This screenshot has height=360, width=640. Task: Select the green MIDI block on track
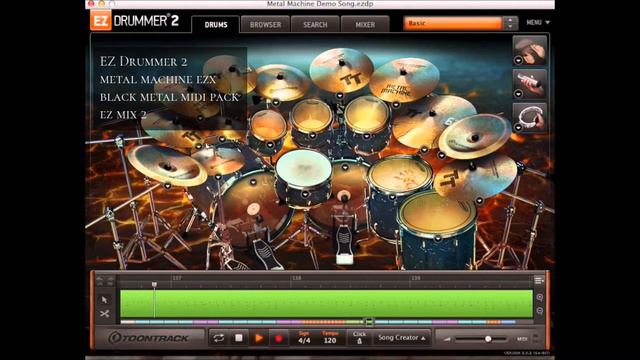pyautogui.click(x=327, y=304)
